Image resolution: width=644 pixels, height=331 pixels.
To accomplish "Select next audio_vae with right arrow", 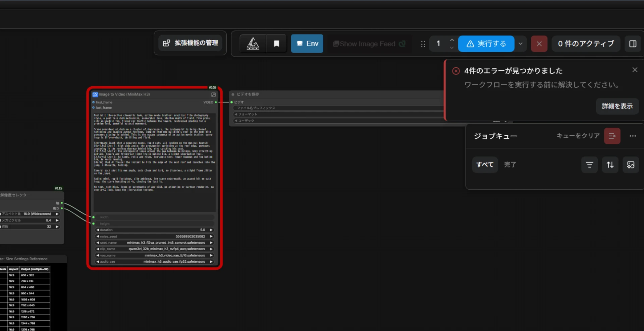I will tap(211, 262).
